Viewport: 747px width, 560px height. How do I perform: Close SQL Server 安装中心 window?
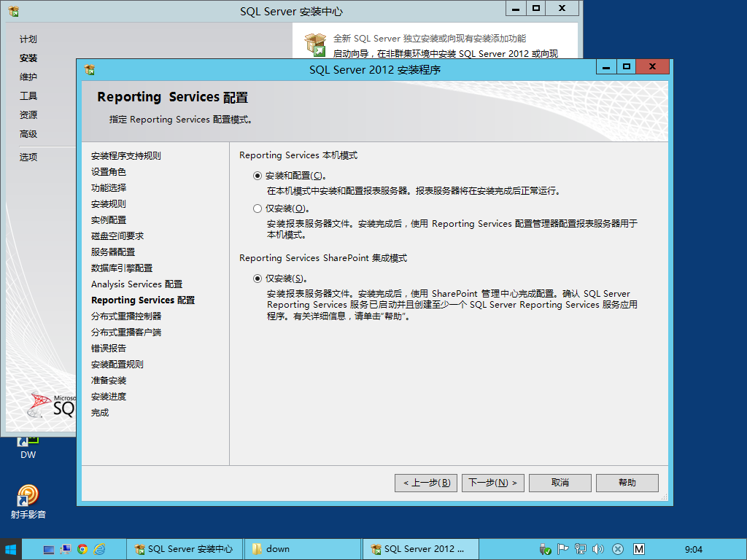[562, 9]
